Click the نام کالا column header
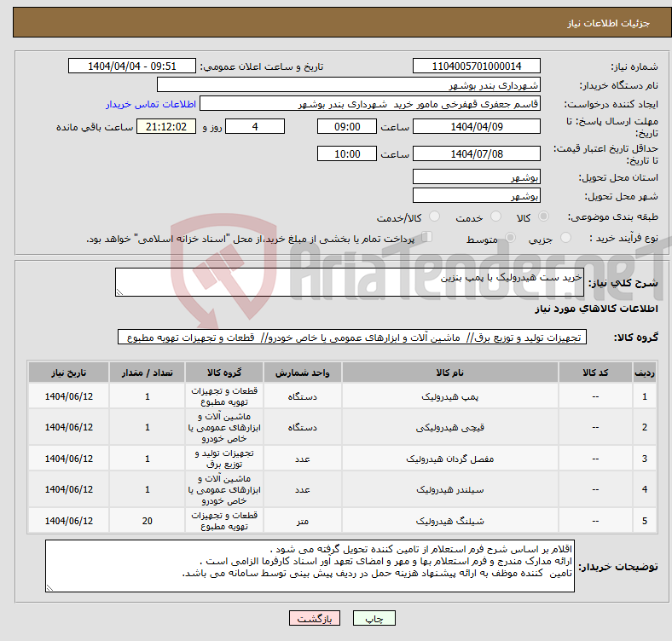672x641 pixels. tap(450, 372)
